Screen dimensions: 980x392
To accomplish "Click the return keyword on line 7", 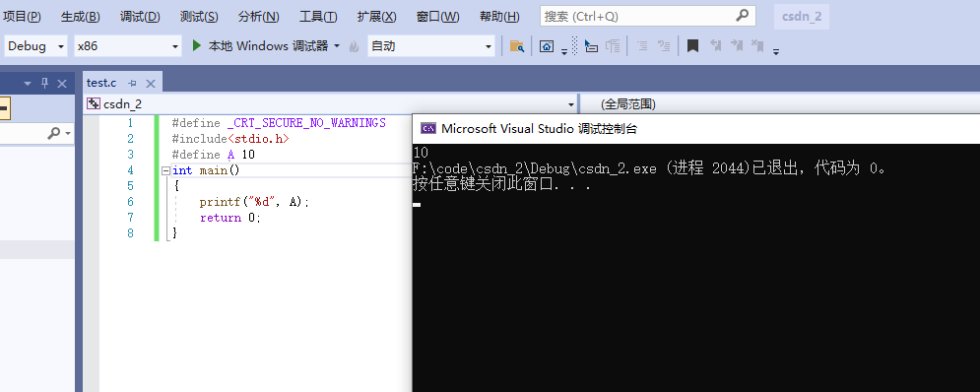I will (x=220, y=218).
